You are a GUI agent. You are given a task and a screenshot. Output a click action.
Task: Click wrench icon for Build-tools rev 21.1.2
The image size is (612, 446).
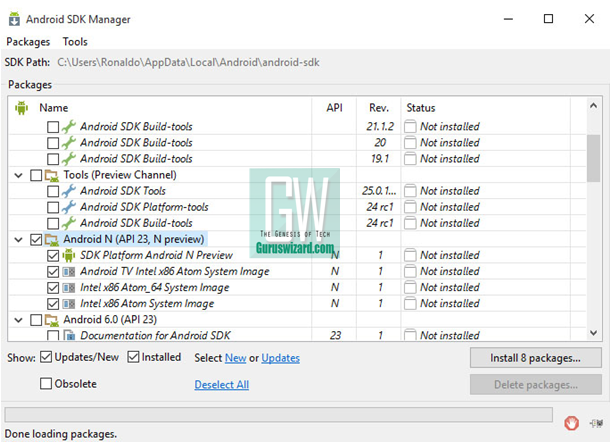point(69,127)
